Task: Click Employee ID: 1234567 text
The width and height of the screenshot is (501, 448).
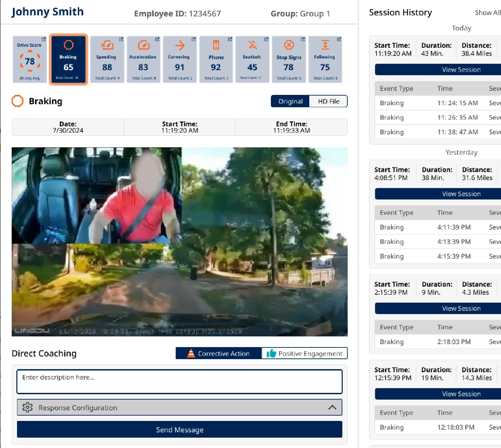Action: [x=177, y=14]
